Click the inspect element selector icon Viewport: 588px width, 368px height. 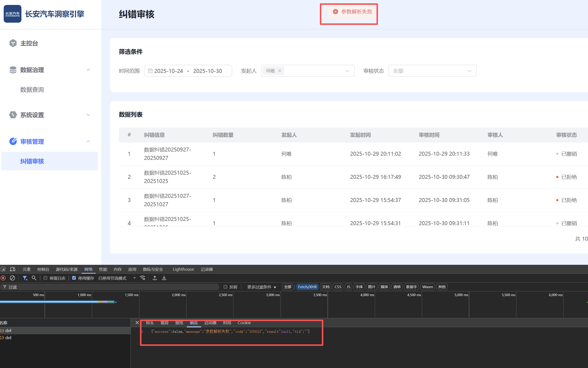click(x=3, y=269)
